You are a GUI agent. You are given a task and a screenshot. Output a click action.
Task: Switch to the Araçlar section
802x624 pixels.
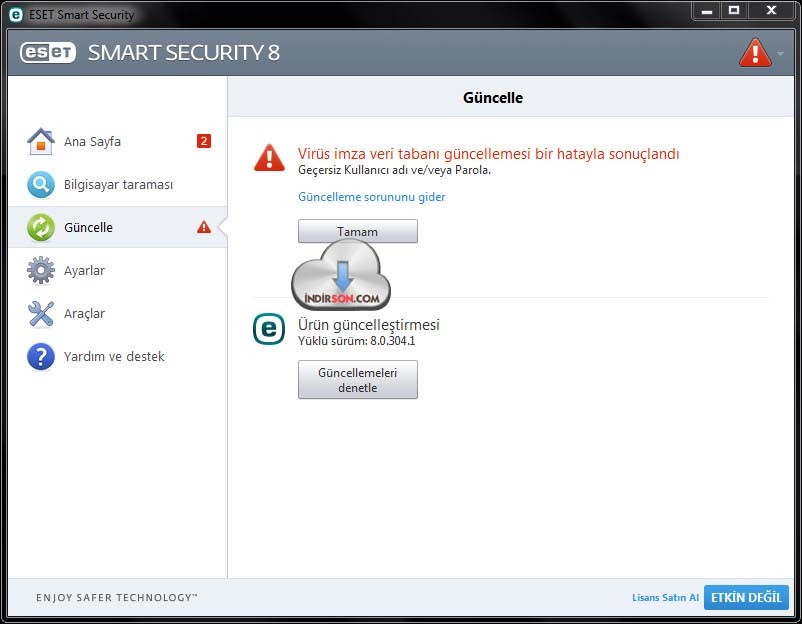tap(118, 313)
